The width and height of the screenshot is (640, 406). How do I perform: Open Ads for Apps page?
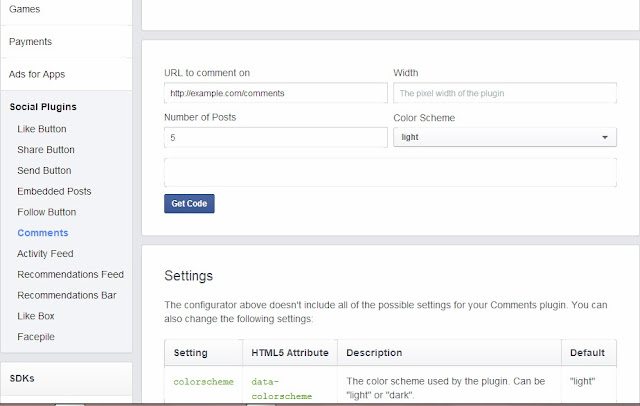click(x=37, y=74)
